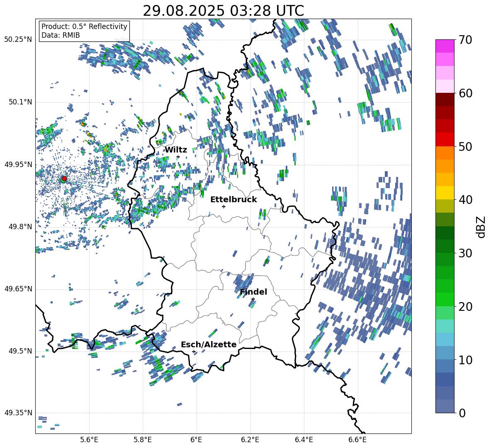This screenshot has width=491, height=448.
Task: Click the Ettelbruck city label
Action: coord(233,200)
